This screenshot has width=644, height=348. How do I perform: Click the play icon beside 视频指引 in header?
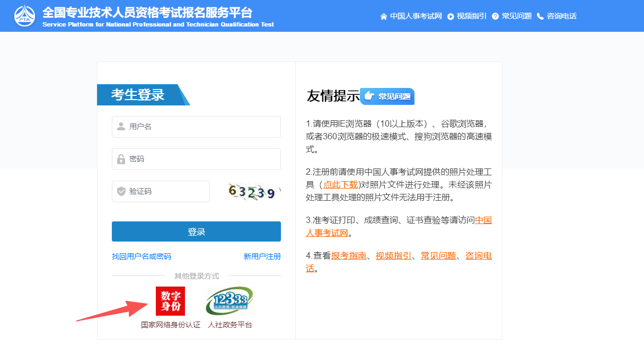(451, 16)
